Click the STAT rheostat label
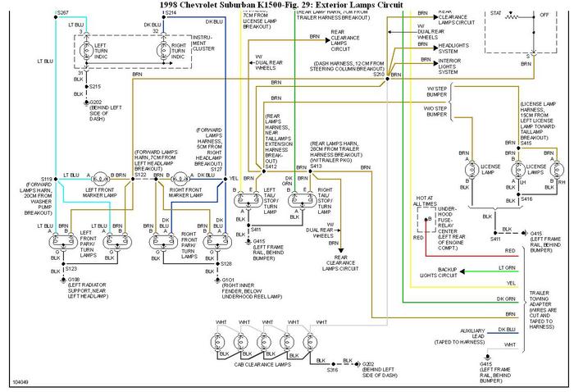The height and width of the screenshot is (392, 574). coord(495,13)
